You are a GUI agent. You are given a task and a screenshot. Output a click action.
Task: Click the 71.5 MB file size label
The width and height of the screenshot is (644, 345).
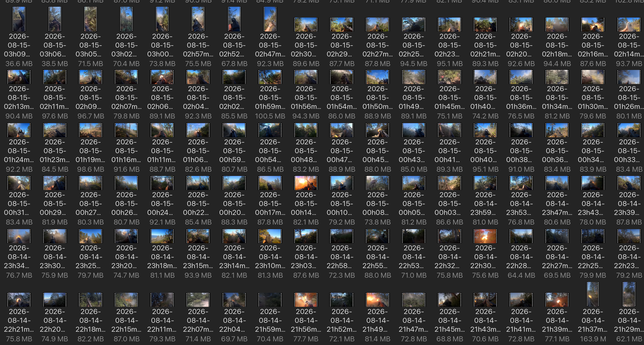coord(91,64)
